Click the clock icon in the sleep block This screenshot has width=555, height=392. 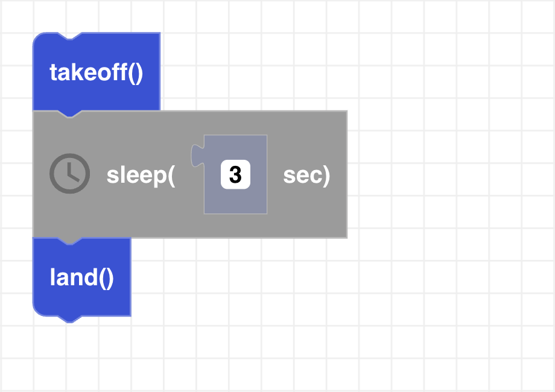tap(69, 174)
